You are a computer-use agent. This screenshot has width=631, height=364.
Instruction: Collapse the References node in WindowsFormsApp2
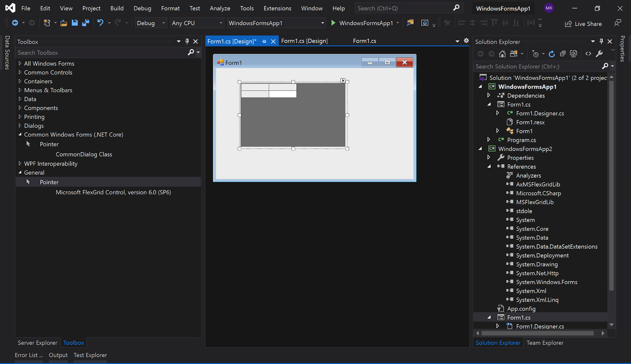pyautogui.click(x=489, y=166)
